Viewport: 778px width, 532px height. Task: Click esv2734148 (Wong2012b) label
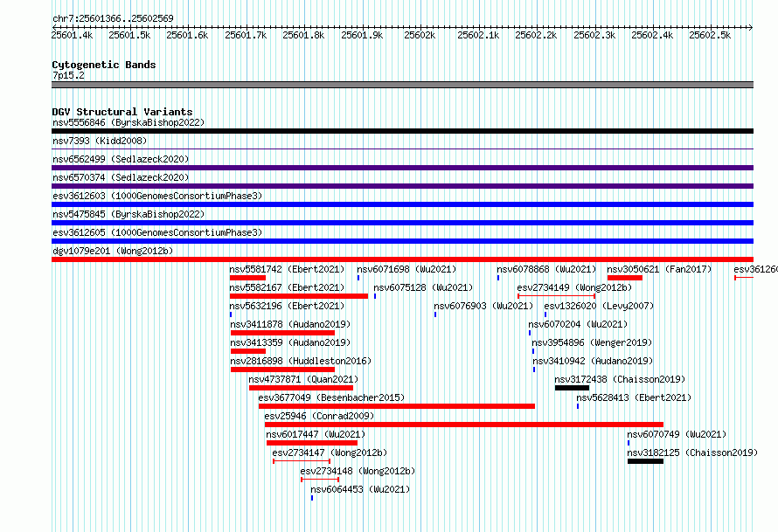(358, 471)
